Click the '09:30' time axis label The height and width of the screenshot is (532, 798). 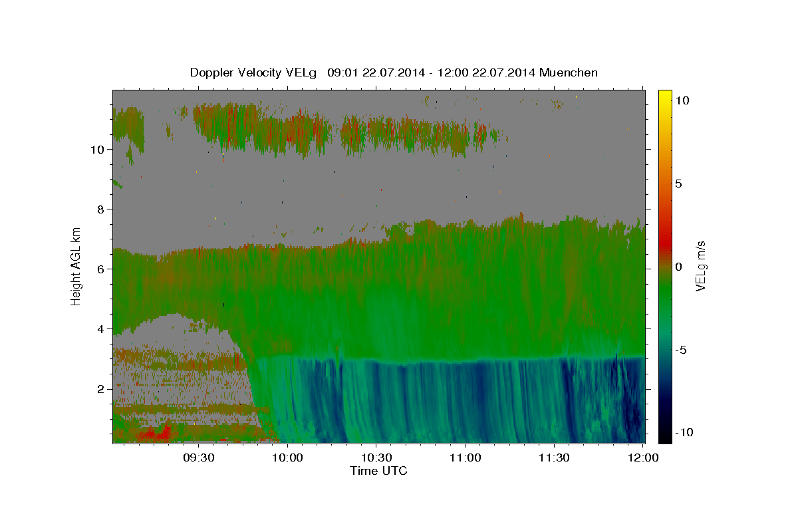point(198,458)
